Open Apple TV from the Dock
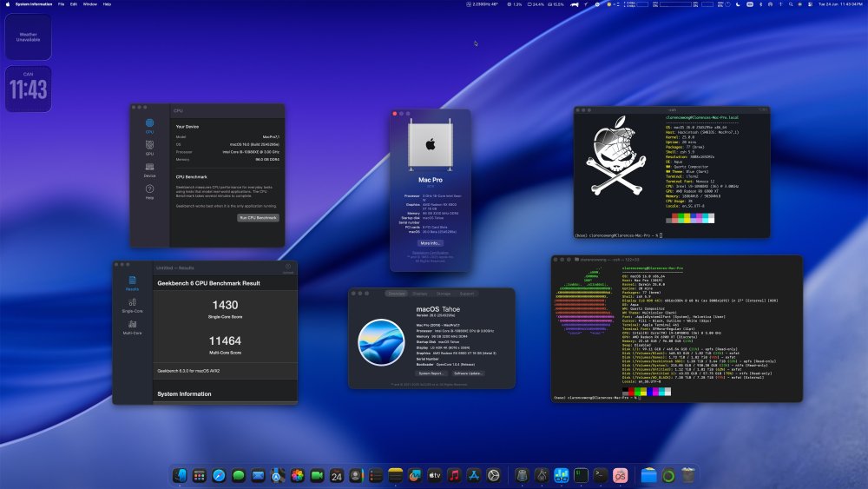 [x=435, y=475]
